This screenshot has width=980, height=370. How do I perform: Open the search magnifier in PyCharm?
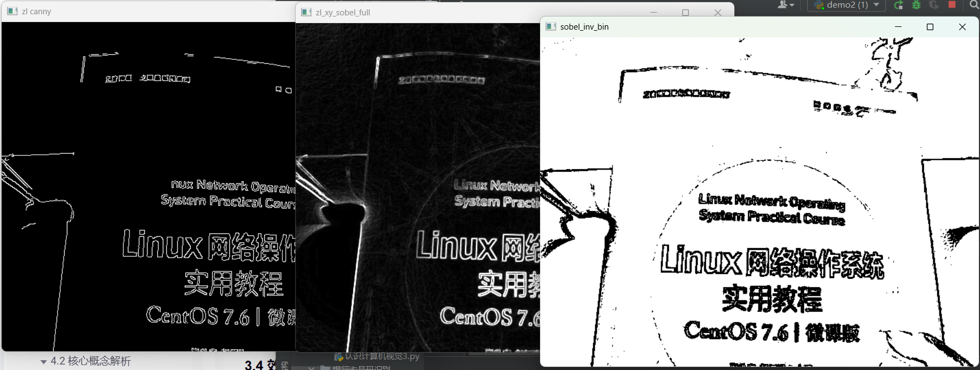coord(975,5)
